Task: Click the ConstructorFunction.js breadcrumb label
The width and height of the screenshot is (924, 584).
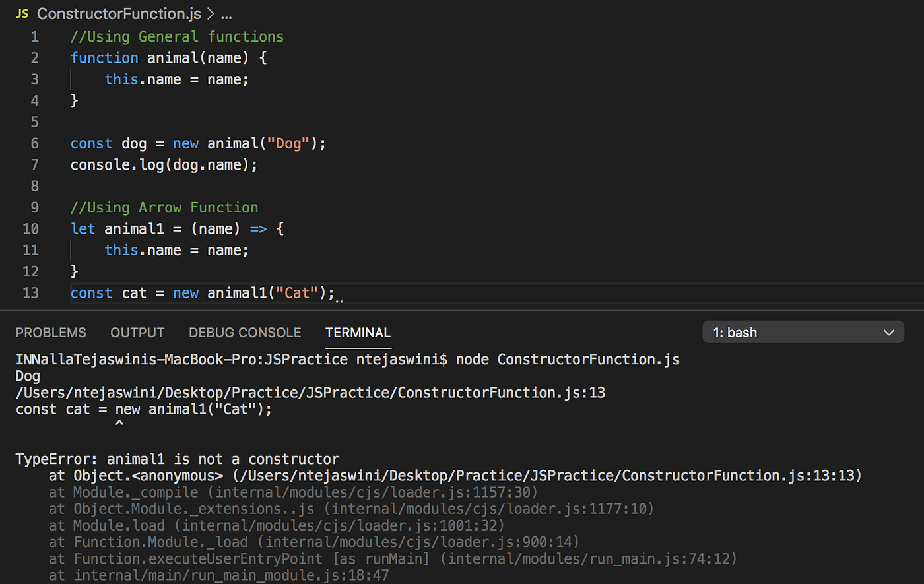Action: point(119,13)
